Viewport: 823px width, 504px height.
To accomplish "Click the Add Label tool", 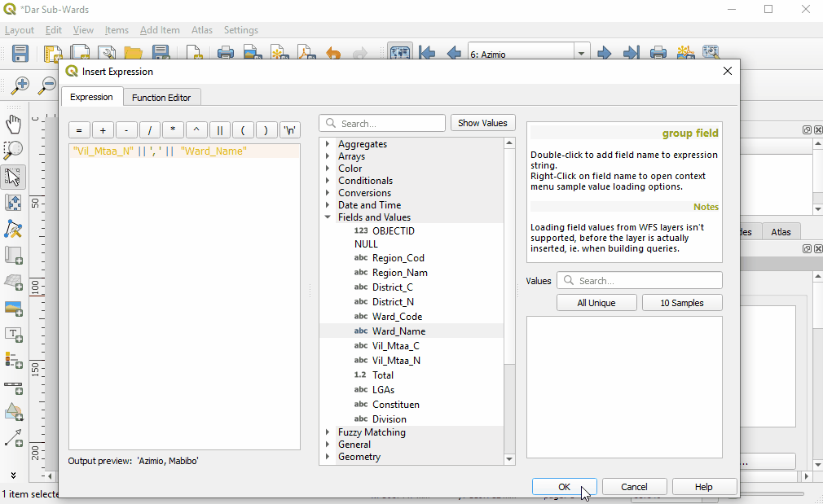I will tap(14, 334).
